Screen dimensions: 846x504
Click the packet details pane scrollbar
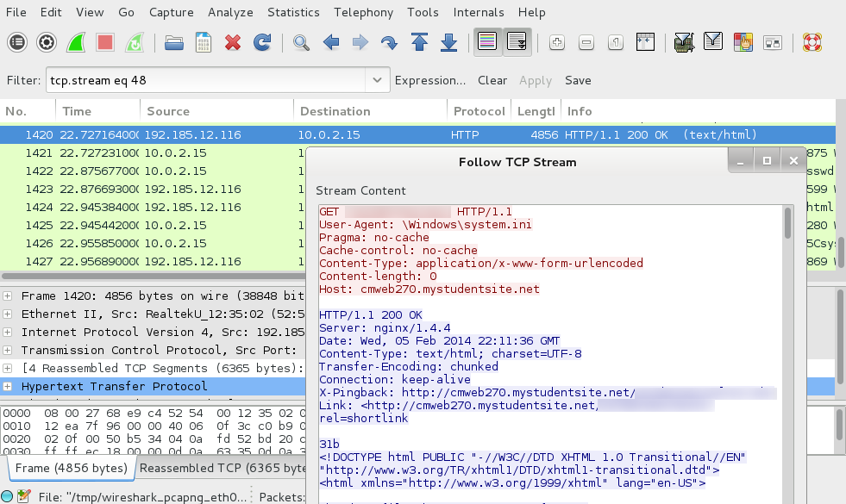click(x=840, y=337)
